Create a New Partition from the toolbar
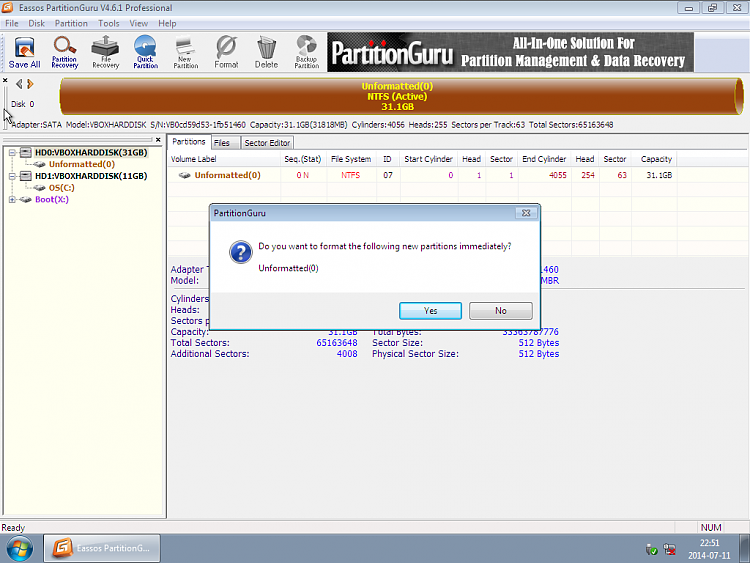Viewport: 750px width, 563px height. [x=186, y=53]
